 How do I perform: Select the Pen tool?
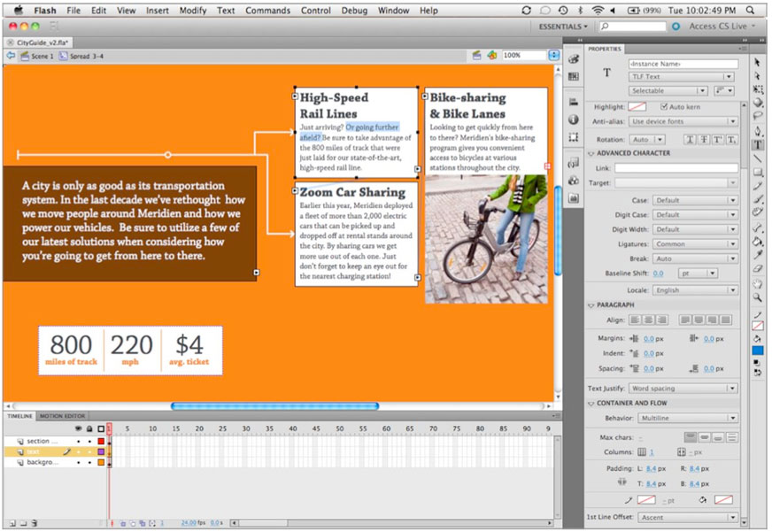point(757,131)
